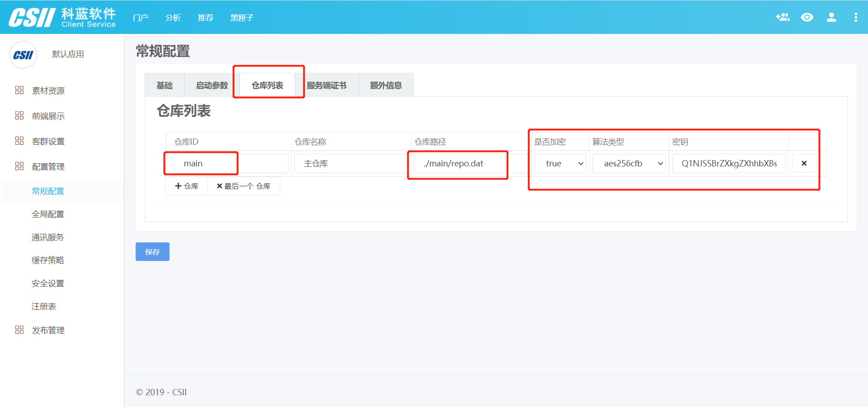
Task: Switch to the 服务端证书 tab
Action: (326, 85)
